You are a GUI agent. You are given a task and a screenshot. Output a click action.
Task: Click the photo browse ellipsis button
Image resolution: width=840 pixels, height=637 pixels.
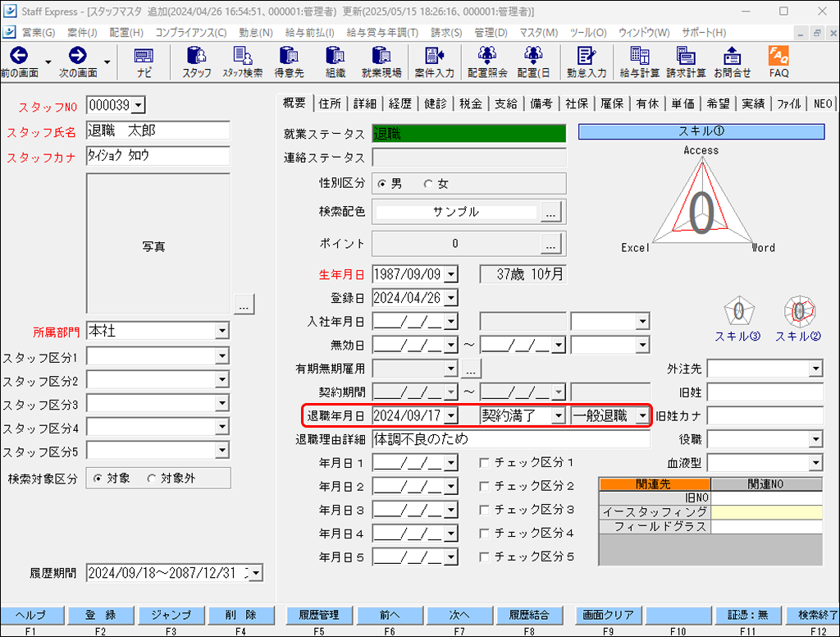click(x=244, y=305)
